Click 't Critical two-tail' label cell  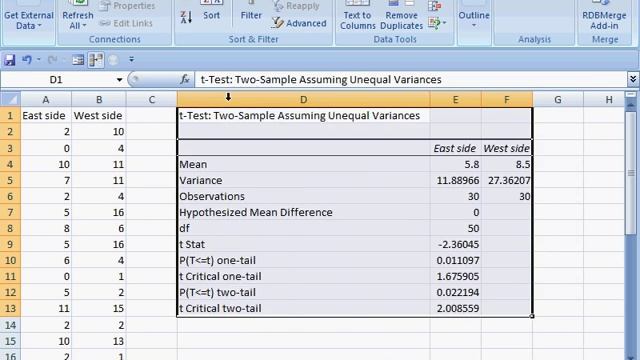click(303, 309)
